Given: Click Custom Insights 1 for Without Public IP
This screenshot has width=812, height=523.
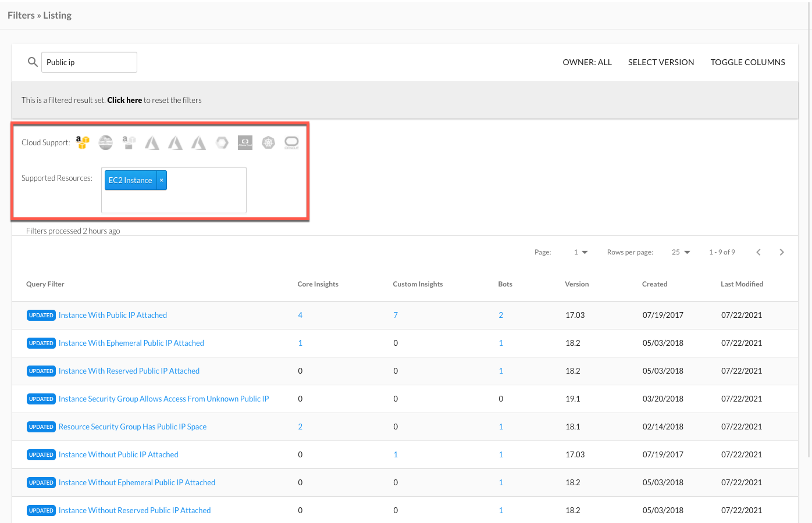Looking at the screenshot, I should (x=396, y=454).
